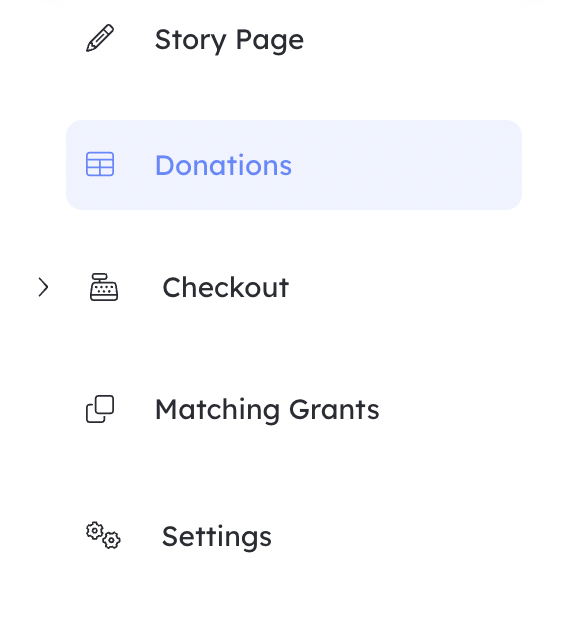Select the blue Donations text
Image resolution: width=566 pixels, height=626 pixels.
click(223, 165)
